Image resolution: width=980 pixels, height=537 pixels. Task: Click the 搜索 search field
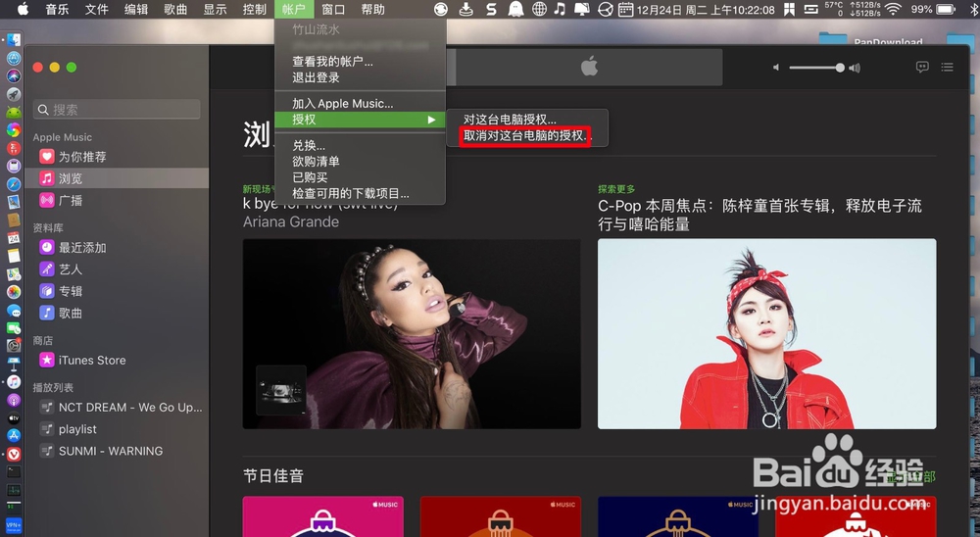tap(117, 110)
